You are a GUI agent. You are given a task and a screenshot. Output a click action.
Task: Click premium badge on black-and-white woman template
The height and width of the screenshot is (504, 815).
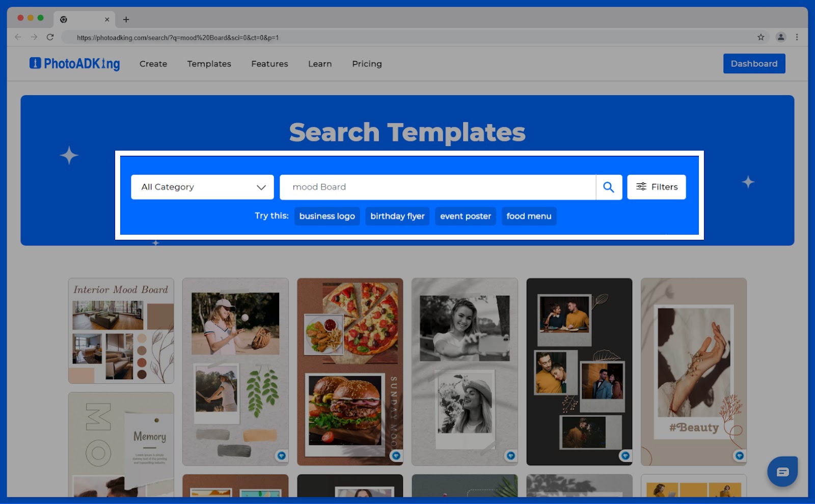[x=510, y=456]
